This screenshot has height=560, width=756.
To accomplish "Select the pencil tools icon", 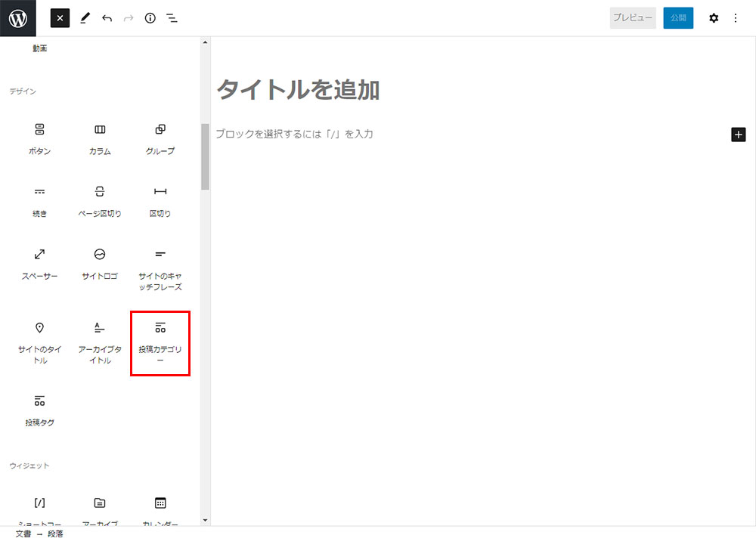I will pyautogui.click(x=85, y=18).
